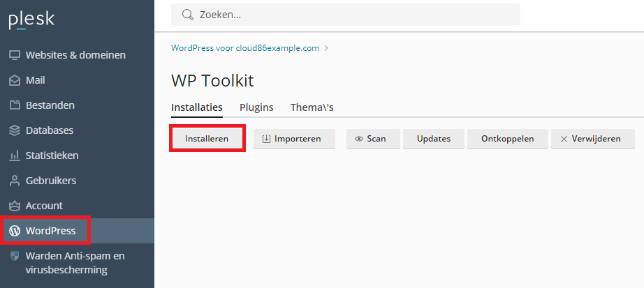Switch to the Plugins tab

point(257,107)
